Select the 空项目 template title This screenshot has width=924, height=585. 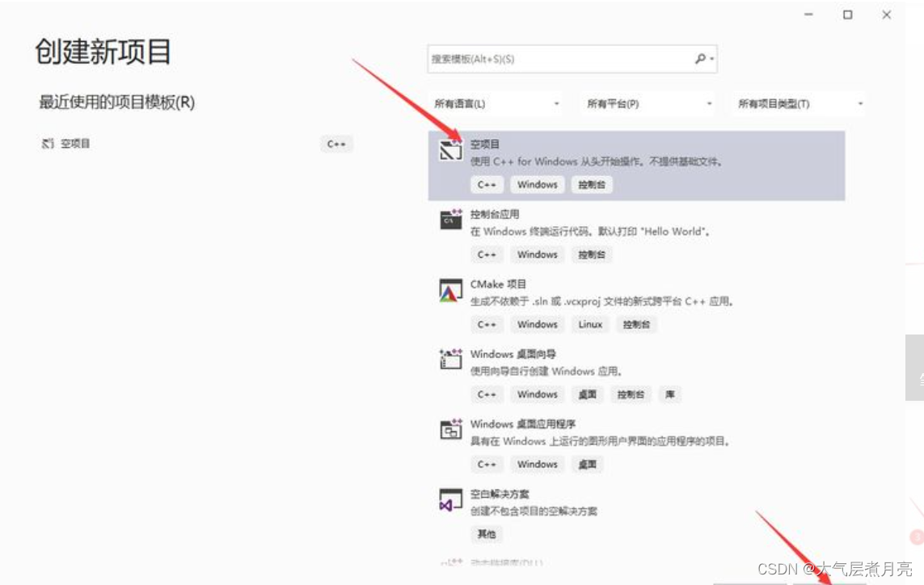click(x=484, y=145)
